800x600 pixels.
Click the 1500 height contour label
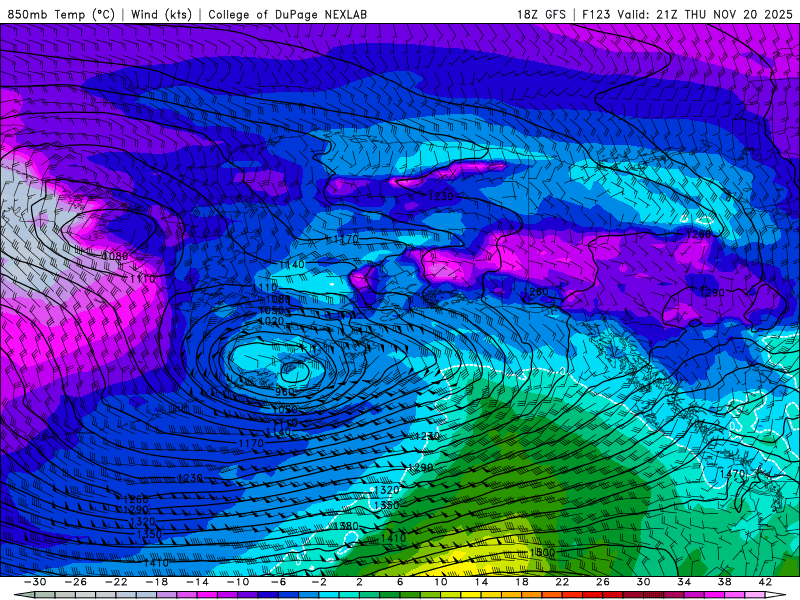[542, 553]
